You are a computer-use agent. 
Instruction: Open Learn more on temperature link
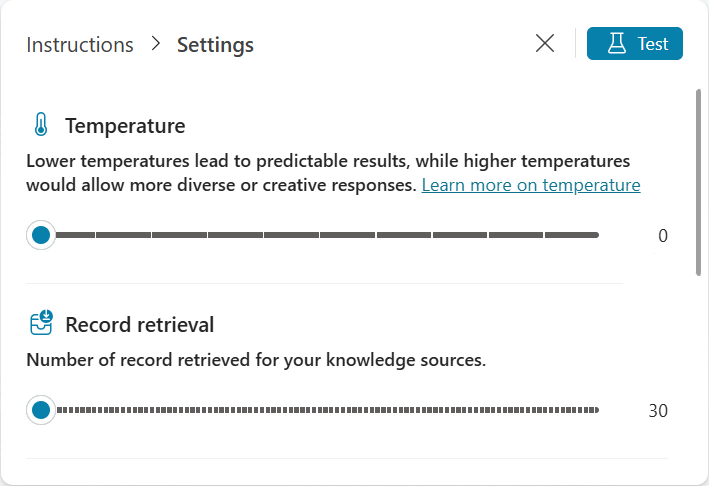(x=531, y=185)
